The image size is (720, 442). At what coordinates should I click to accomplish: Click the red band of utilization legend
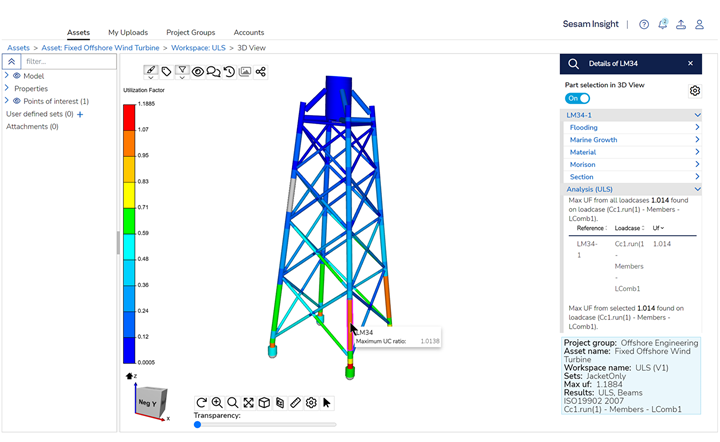coord(129,117)
